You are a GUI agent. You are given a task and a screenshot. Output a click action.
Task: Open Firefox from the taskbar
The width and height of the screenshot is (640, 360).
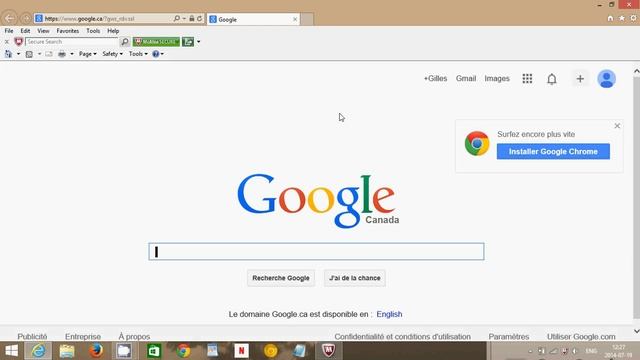[x=96, y=351]
